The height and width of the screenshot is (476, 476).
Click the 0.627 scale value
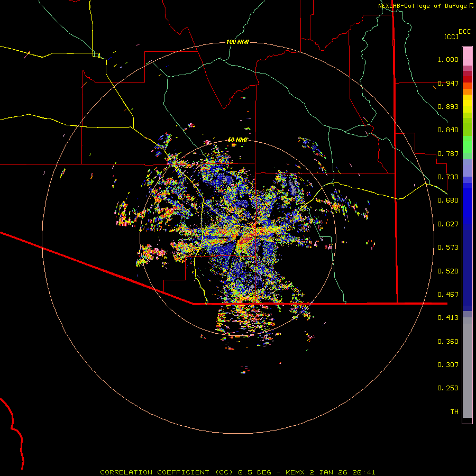pos(448,224)
